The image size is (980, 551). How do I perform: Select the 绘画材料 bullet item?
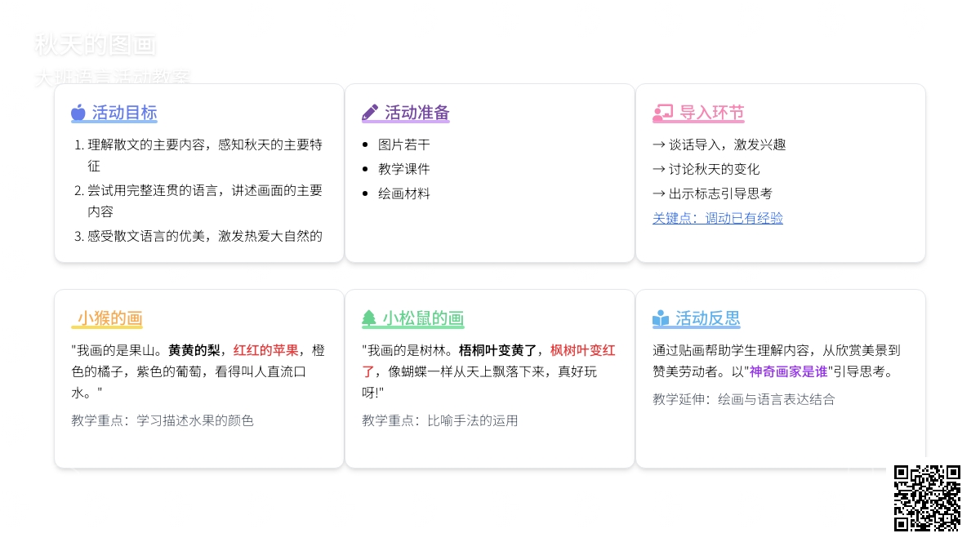pyautogui.click(x=403, y=193)
